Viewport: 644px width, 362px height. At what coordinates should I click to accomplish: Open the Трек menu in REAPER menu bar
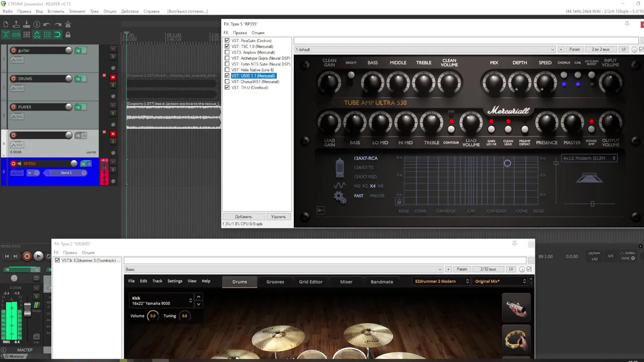pos(94,11)
